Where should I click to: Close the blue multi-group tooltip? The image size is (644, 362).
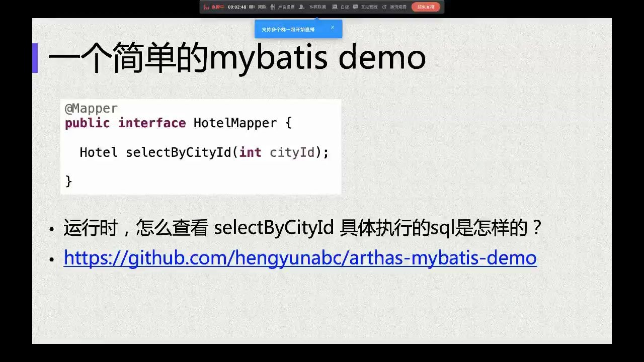coord(333,27)
